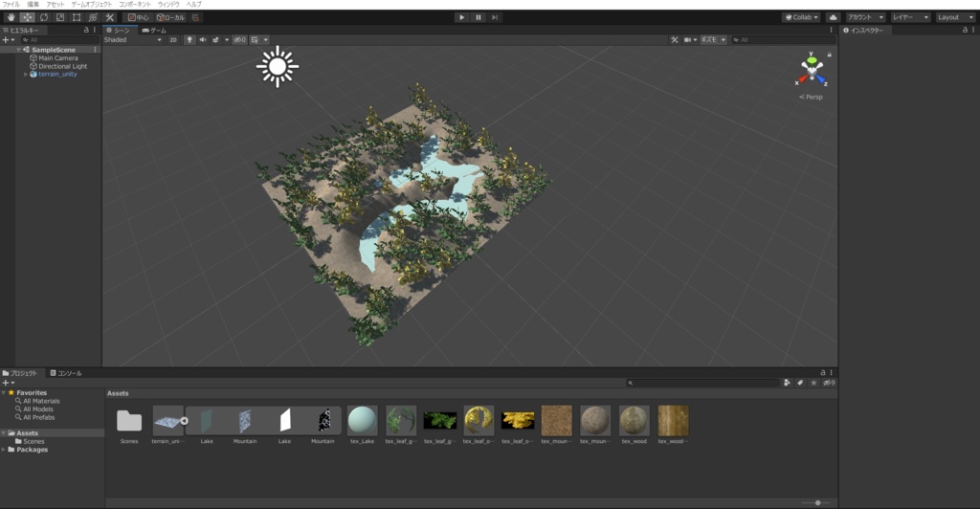Toggle grid snapping icon in main toolbar
Viewport: 980px width, 509px height.
(195, 17)
